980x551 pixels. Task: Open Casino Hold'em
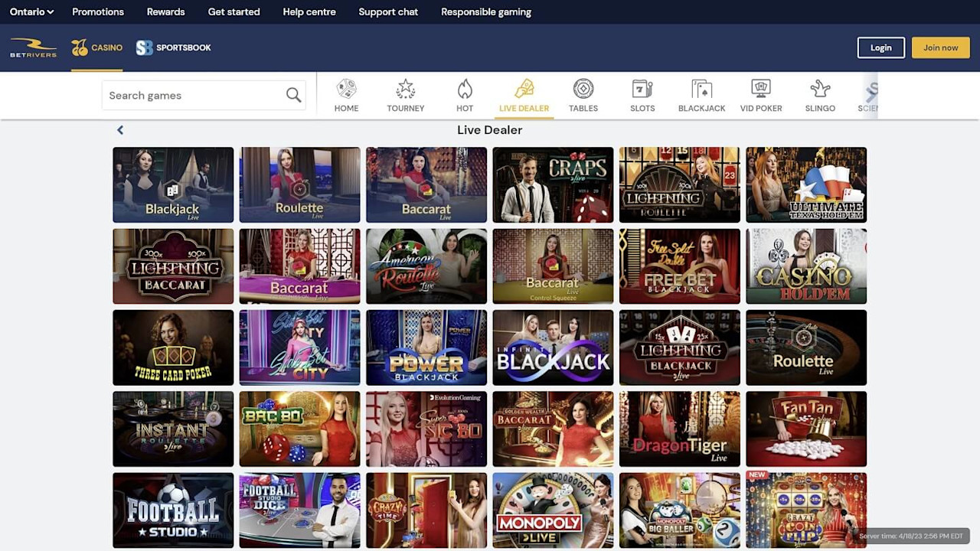coord(806,266)
